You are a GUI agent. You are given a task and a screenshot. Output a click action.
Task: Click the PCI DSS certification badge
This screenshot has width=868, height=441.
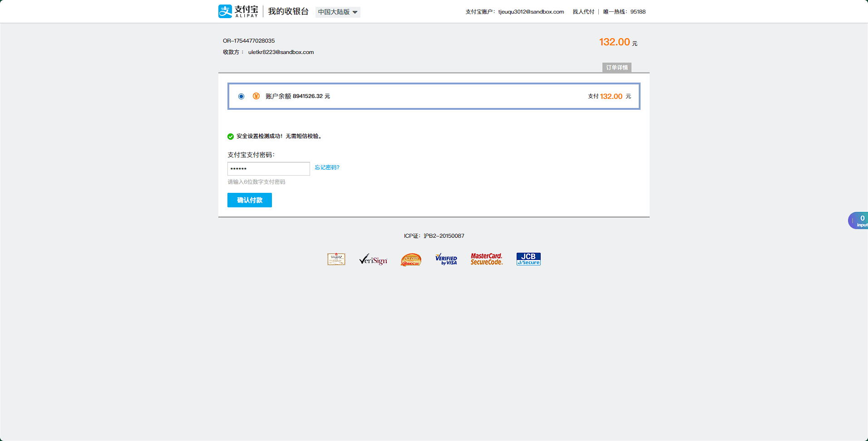[x=411, y=260]
